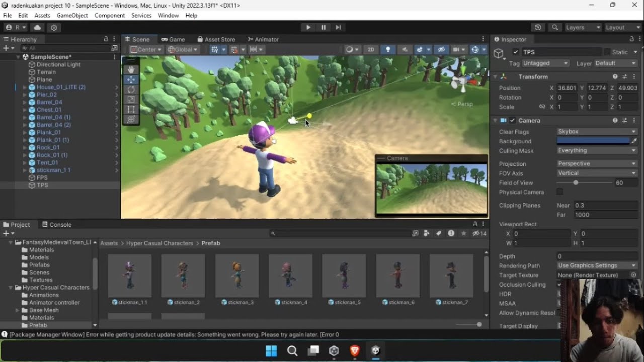Toggle scale constrained proportions link
The width and height of the screenshot is (644, 362).
click(x=542, y=107)
